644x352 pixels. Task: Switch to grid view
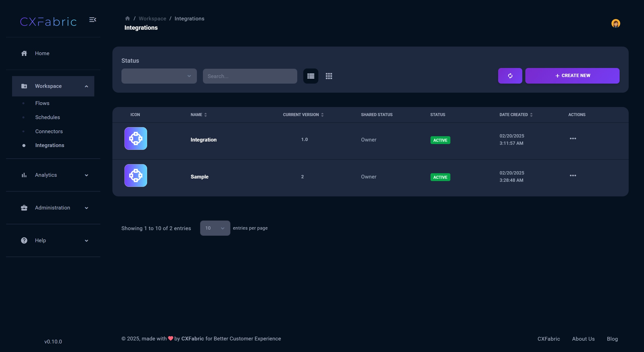coord(329,76)
